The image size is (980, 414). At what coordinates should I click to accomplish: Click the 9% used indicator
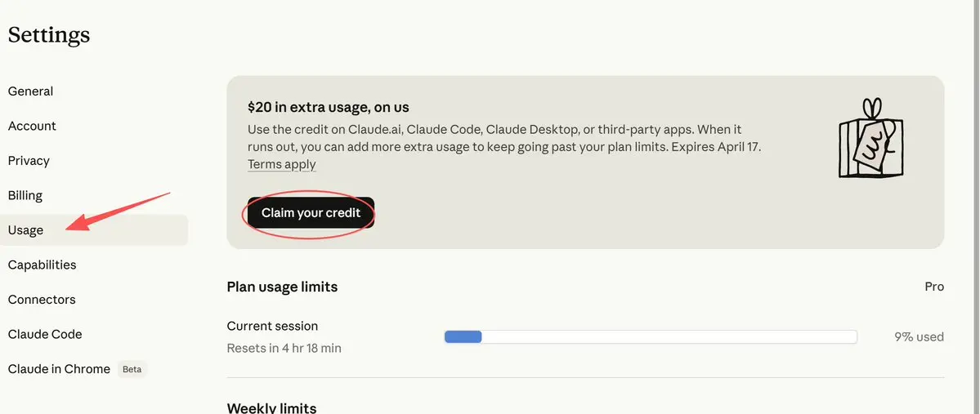(919, 336)
